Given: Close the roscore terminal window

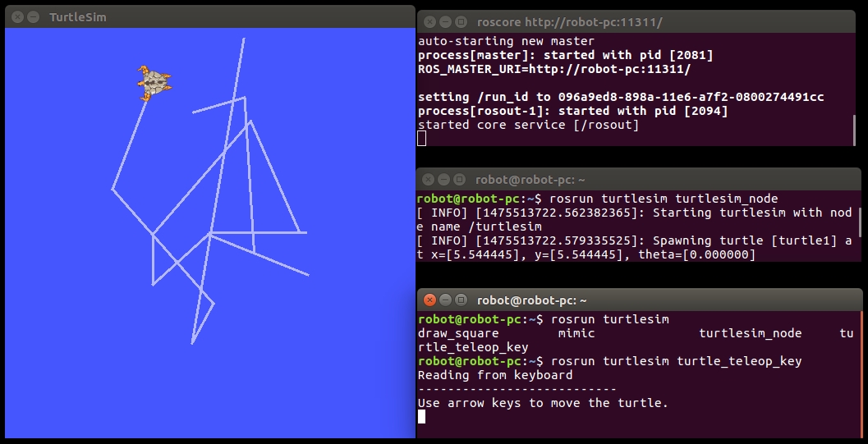Looking at the screenshot, I should pos(429,22).
